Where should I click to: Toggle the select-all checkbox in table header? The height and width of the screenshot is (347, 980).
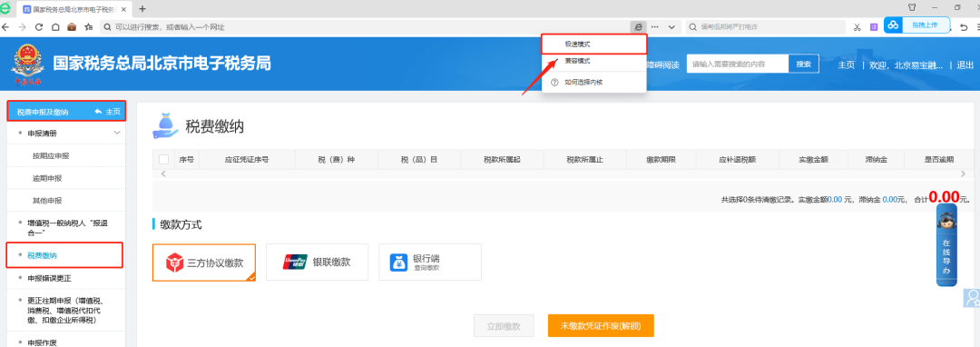[x=163, y=160]
